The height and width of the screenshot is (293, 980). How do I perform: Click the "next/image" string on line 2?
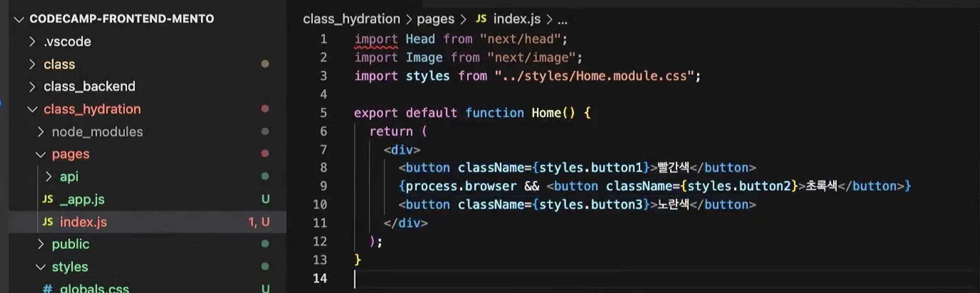tap(531, 58)
